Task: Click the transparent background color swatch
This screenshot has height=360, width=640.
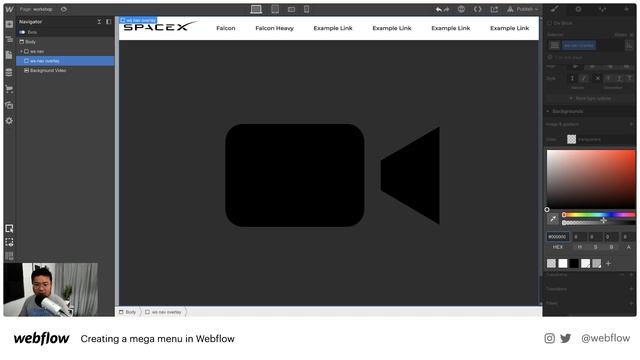Action: coord(571,140)
